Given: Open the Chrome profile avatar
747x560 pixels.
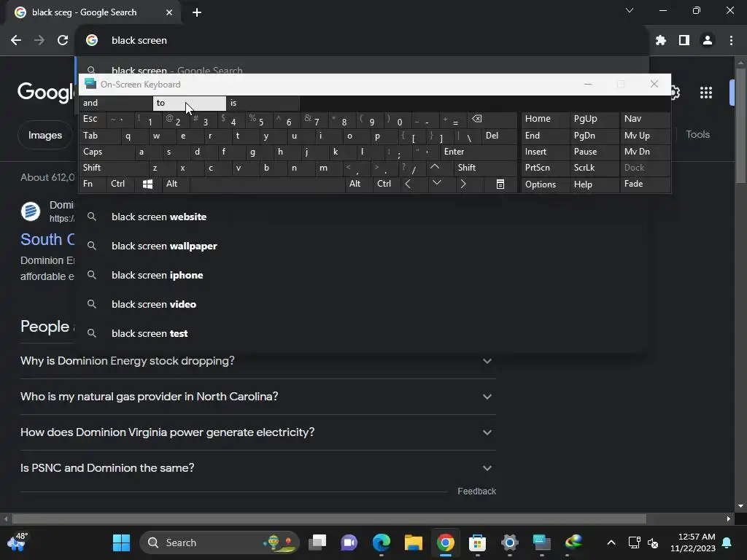Looking at the screenshot, I should tap(708, 41).
